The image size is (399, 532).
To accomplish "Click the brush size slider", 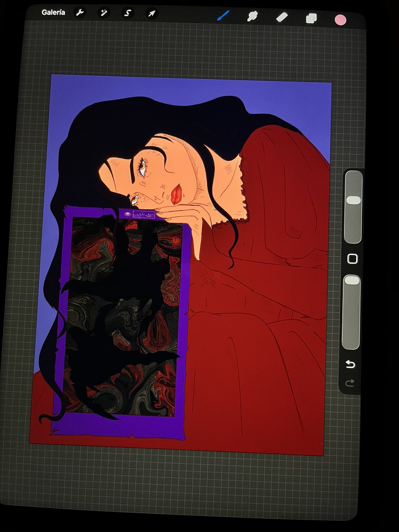I will point(353,207).
